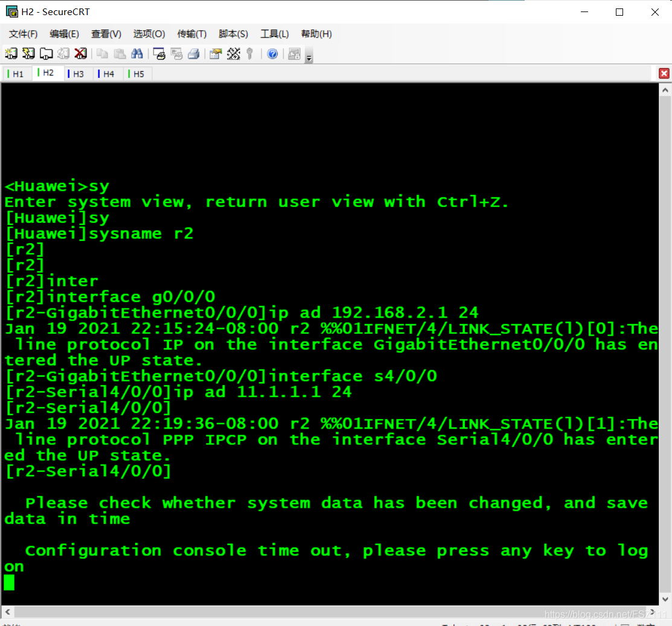Open the 帮助(H) menu
The width and height of the screenshot is (672, 626).
(x=316, y=34)
